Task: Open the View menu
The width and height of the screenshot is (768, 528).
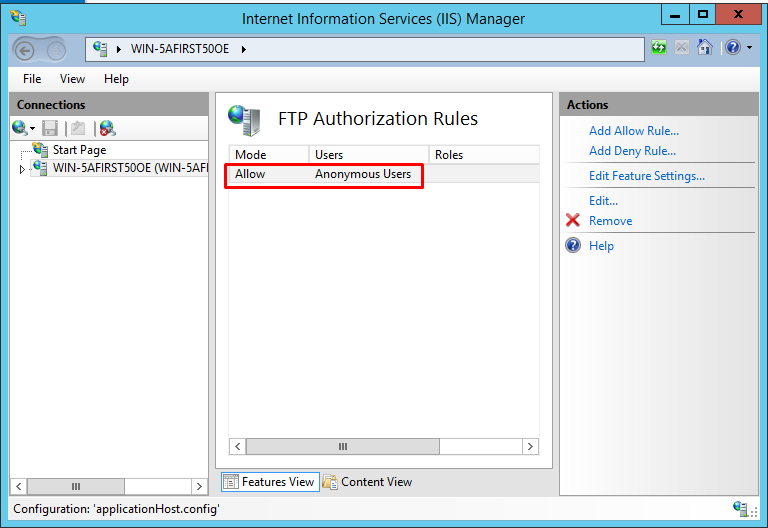Action: pos(72,79)
